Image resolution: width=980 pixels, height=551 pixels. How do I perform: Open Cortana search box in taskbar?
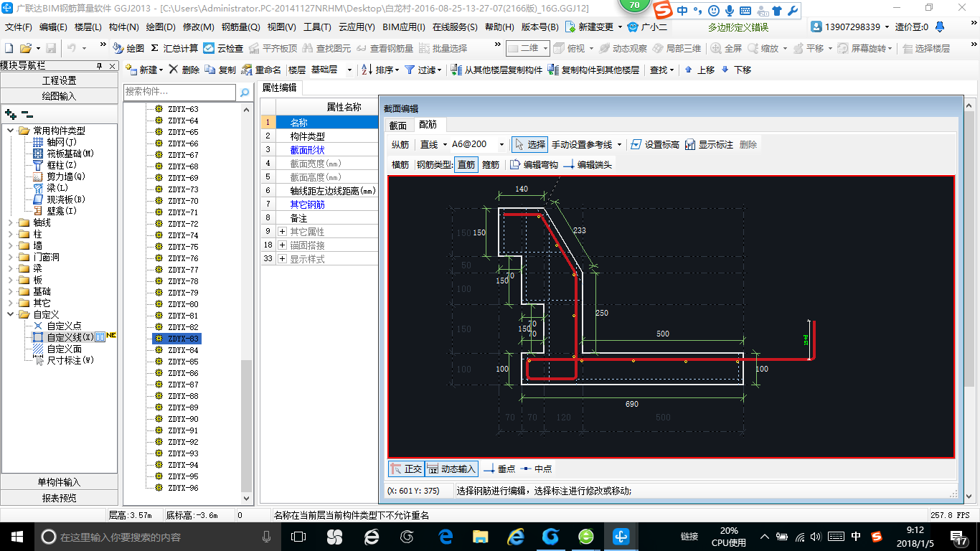(158, 536)
